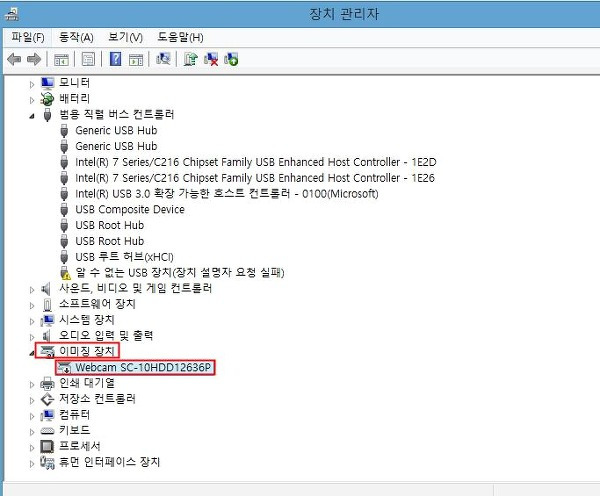The width and height of the screenshot is (600, 496).
Task: Expand the 컴퓨터 category arrow
Action: click(32, 416)
